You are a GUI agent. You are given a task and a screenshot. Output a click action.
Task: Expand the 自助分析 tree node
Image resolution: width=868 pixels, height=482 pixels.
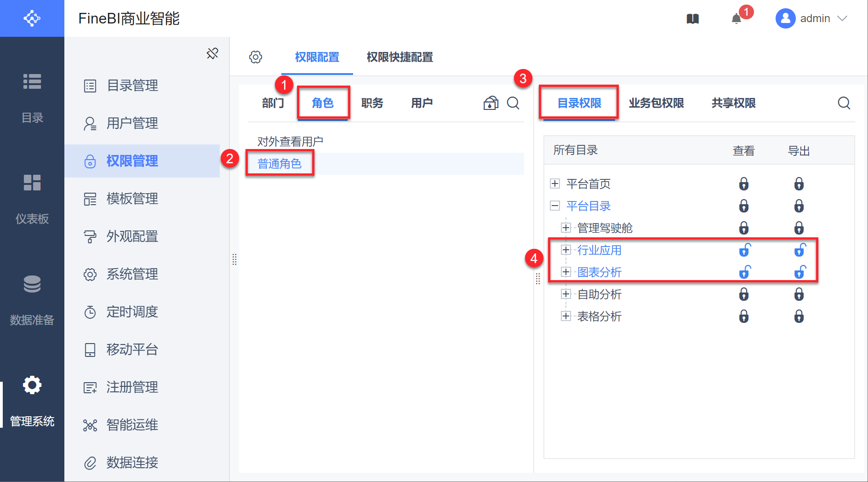tap(566, 294)
